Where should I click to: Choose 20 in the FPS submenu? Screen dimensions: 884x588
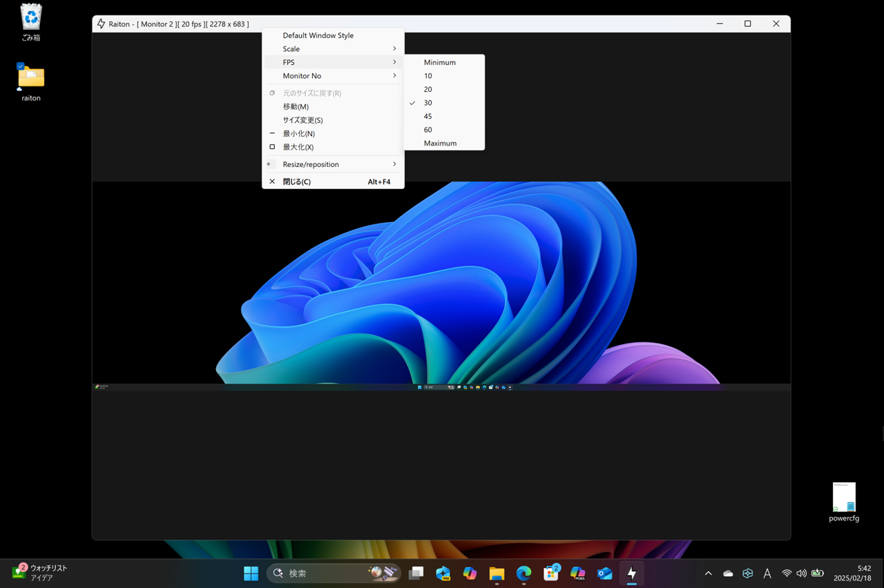tap(444, 89)
